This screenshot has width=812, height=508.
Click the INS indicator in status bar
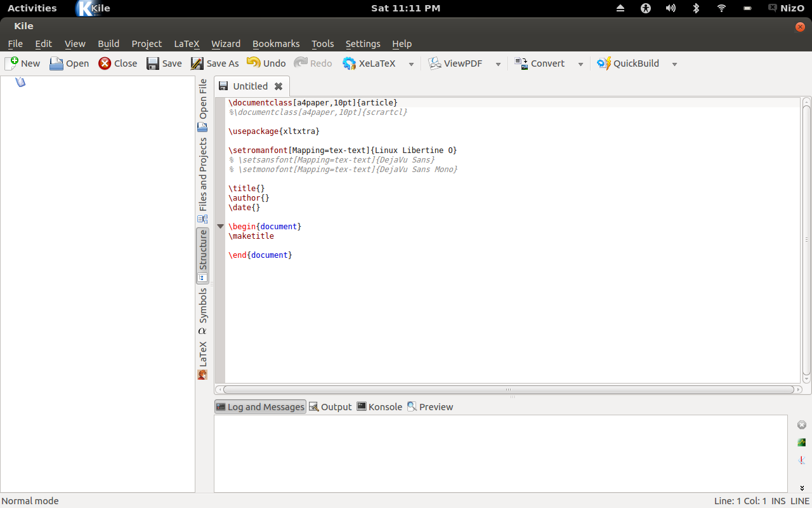(x=778, y=501)
